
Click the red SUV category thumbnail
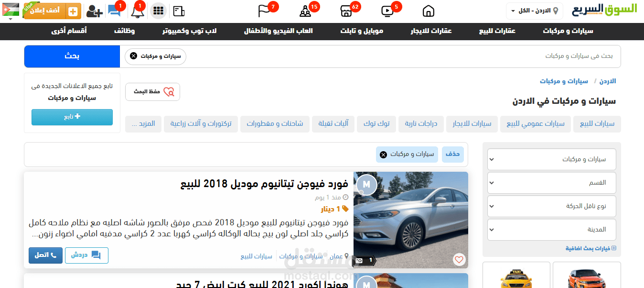(x=587, y=277)
